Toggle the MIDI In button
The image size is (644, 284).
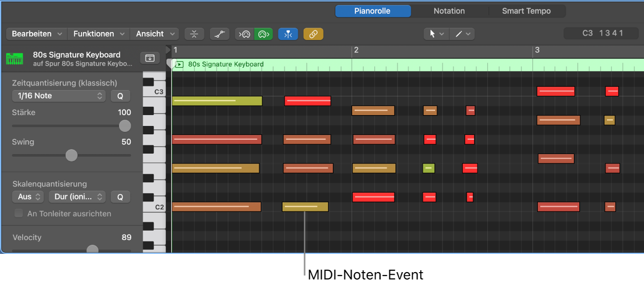tap(245, 34)
